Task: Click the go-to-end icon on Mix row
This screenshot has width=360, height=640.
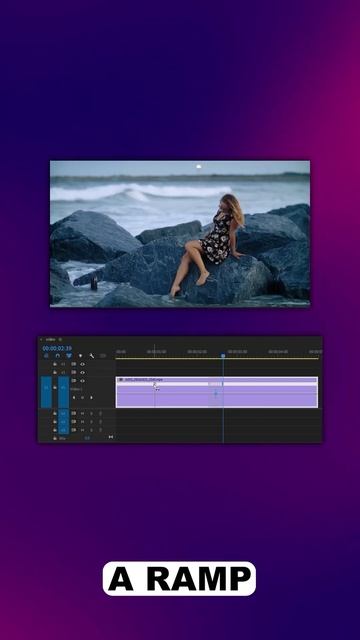Action: click(111, 437)
